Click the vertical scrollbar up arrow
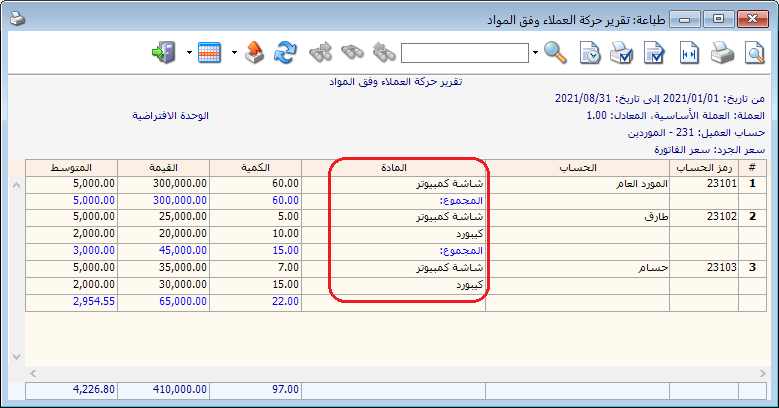The height and width of the screenshot is (408, 779). [x=16, y=185]
